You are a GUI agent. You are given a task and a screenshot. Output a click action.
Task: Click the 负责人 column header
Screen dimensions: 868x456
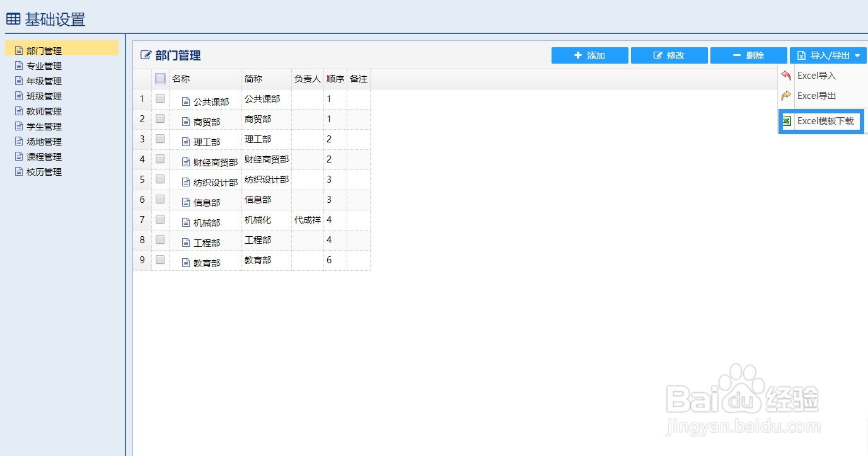(308, 79)
